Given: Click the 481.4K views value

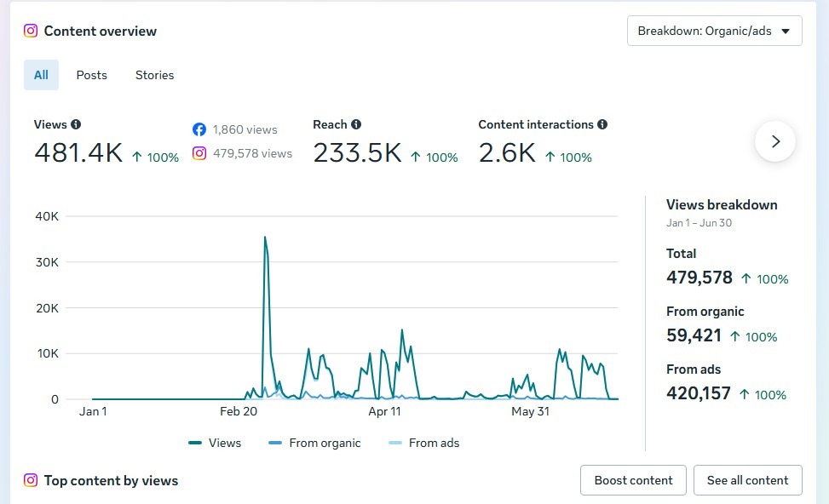Looking at the screenshot, I should [x=78, y=153].
